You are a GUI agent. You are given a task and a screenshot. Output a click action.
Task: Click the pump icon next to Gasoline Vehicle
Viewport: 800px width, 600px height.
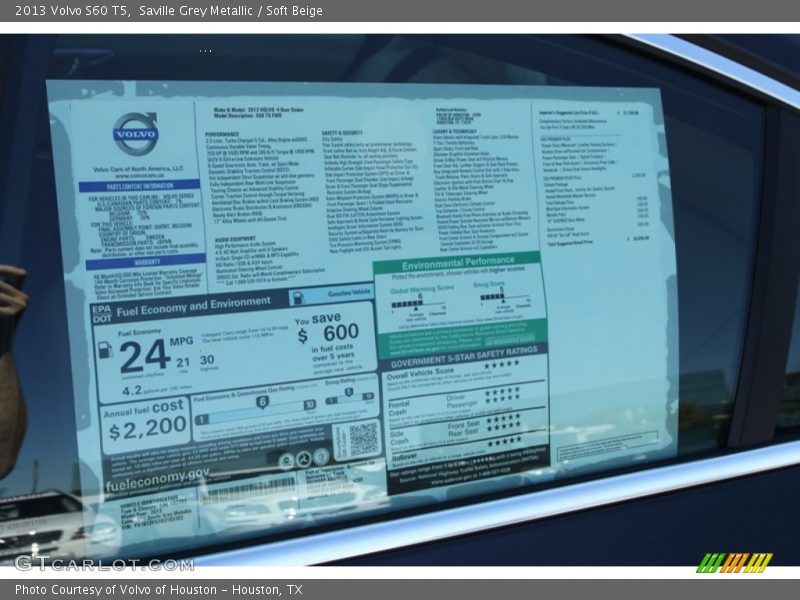tap(298, 298)
